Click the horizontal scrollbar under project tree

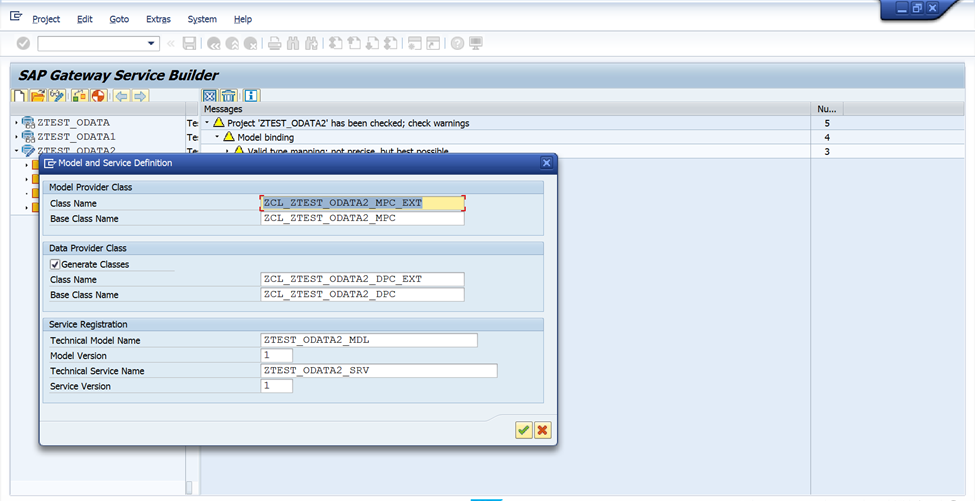[190, 487]
